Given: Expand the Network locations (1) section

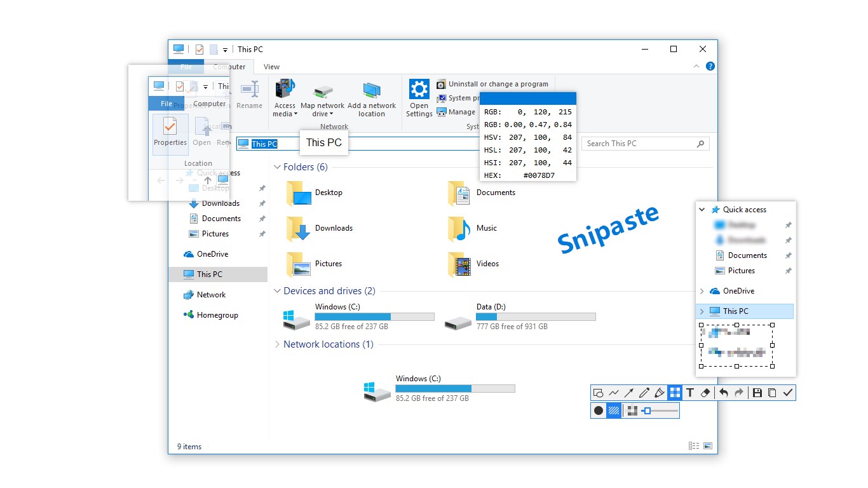Looking at the screenshot, I should (276, 344).
